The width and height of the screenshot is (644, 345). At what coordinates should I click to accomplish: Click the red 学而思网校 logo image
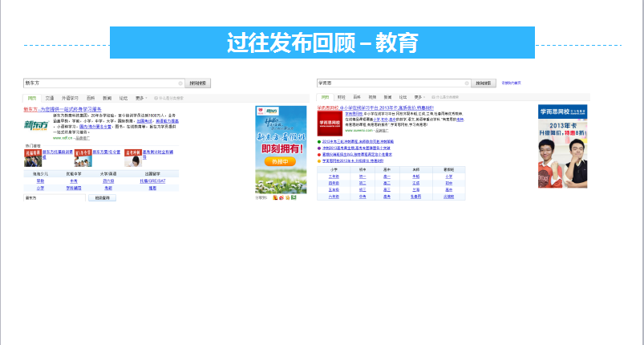pos(330,124)
